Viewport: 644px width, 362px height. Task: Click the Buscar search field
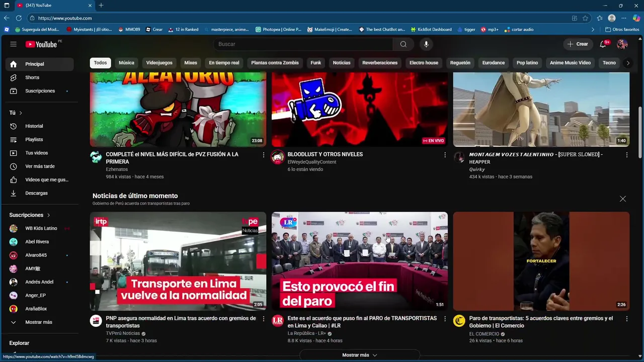tap(304, 44)
